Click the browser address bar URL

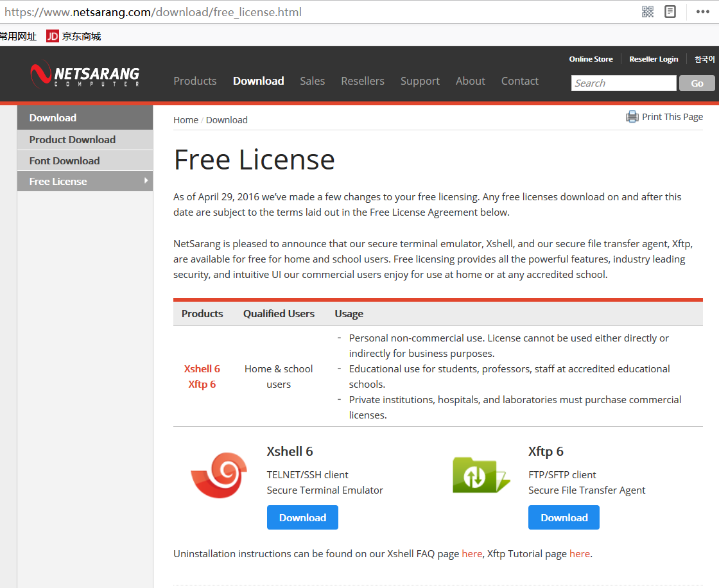click(153, 12)
